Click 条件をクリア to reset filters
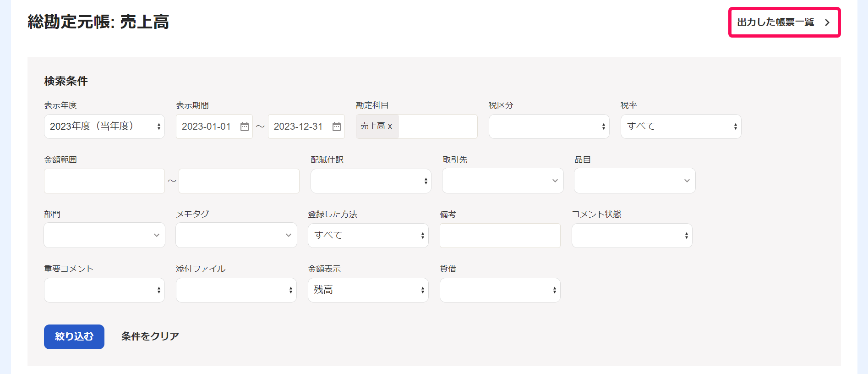 150,337
